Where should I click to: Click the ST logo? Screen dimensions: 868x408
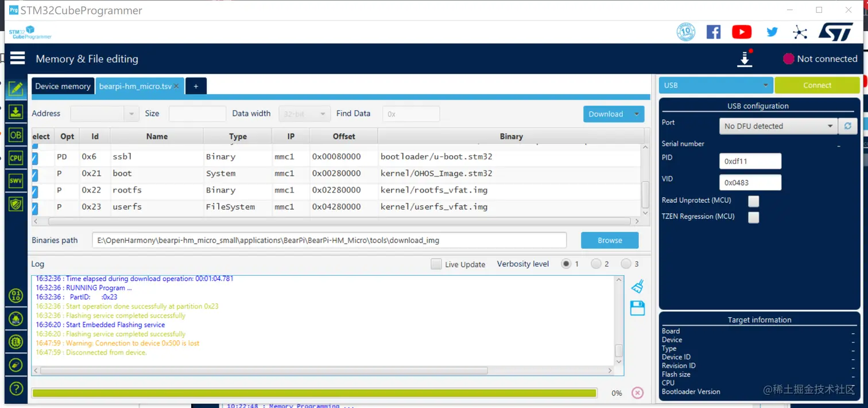point(835,32)
